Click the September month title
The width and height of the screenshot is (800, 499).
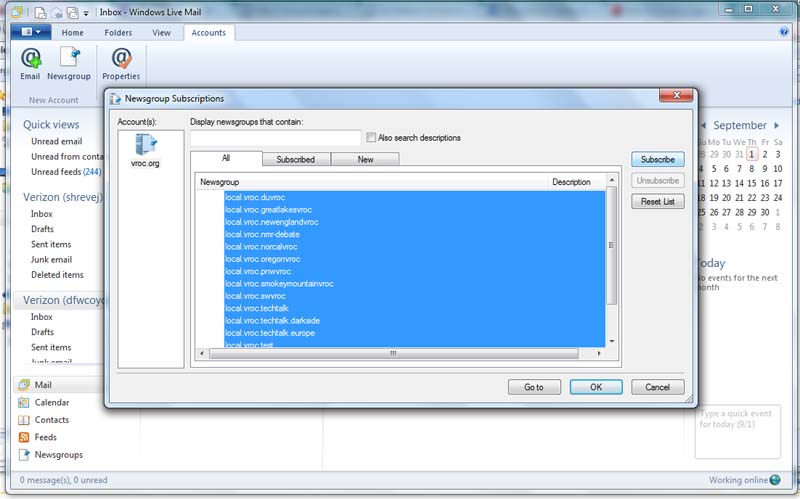click(740, 125)
